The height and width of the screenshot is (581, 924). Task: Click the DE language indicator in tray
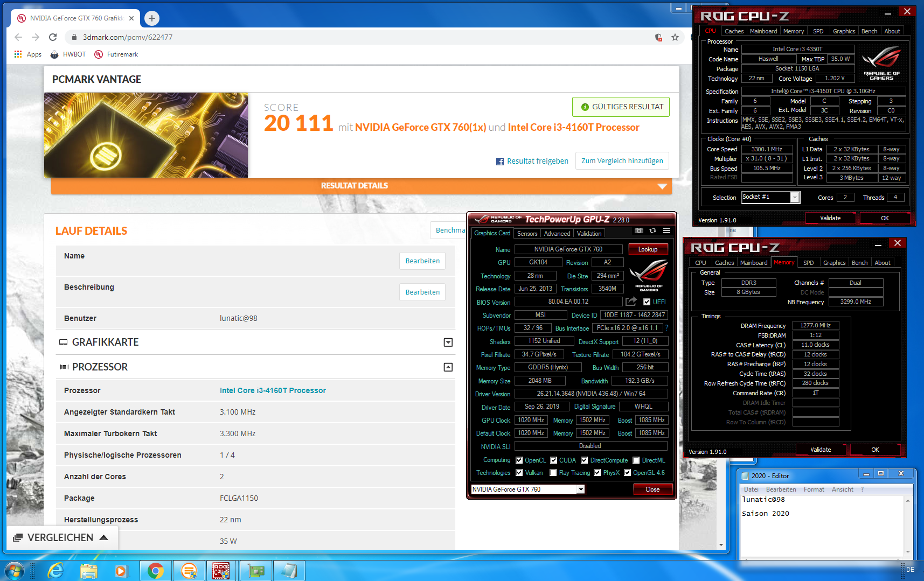coord(910,570)
